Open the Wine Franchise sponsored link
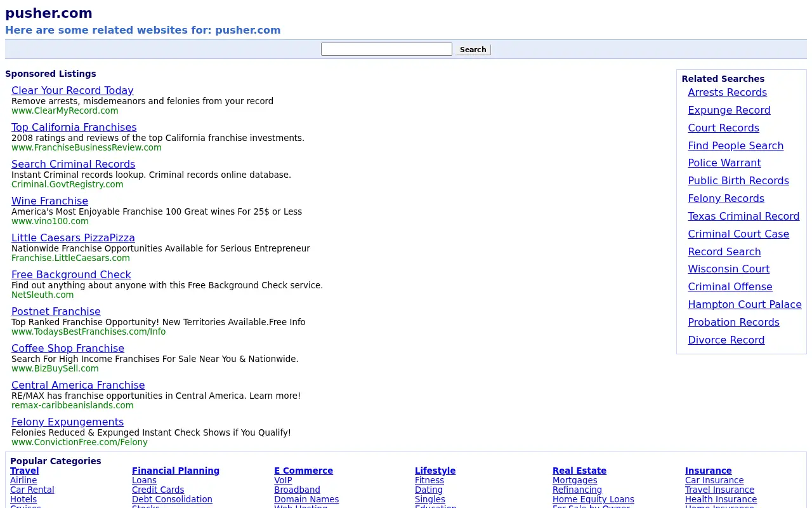Image resolution: width=812 pixels, height=508 pixels. tap(49, 201)
